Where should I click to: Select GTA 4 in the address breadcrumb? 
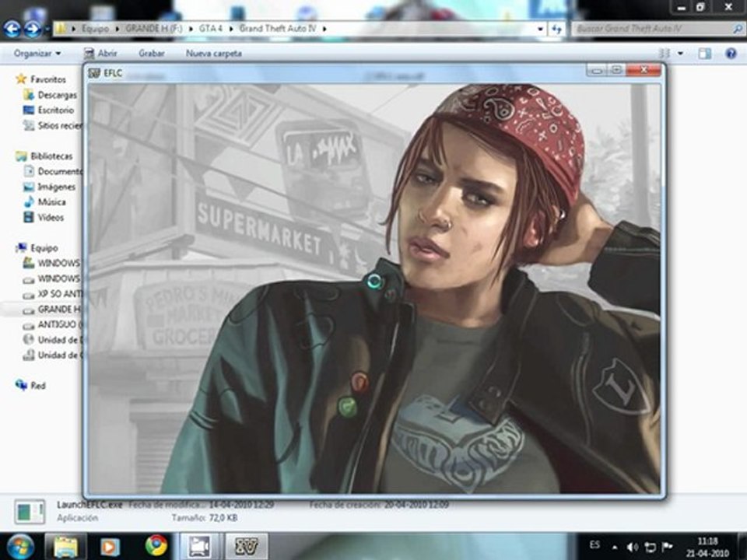pyautogui.click(x=210, y=29)
